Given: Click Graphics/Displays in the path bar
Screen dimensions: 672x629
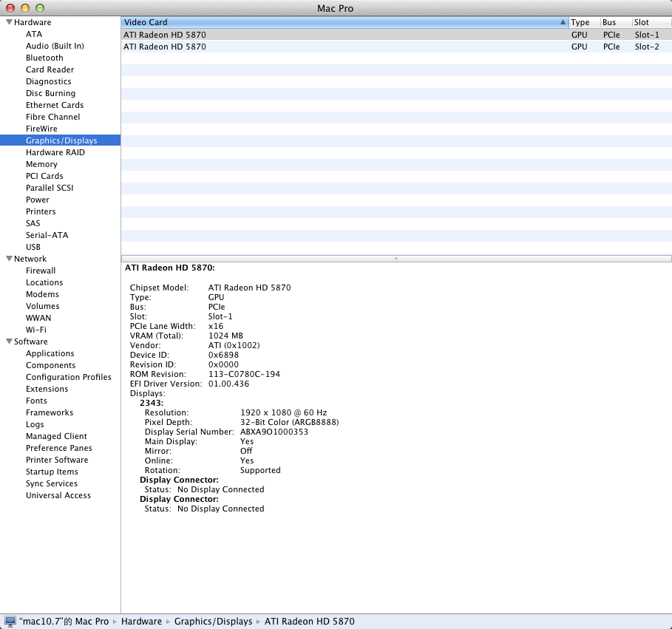Looking at the screenshot, I should 213,622.
